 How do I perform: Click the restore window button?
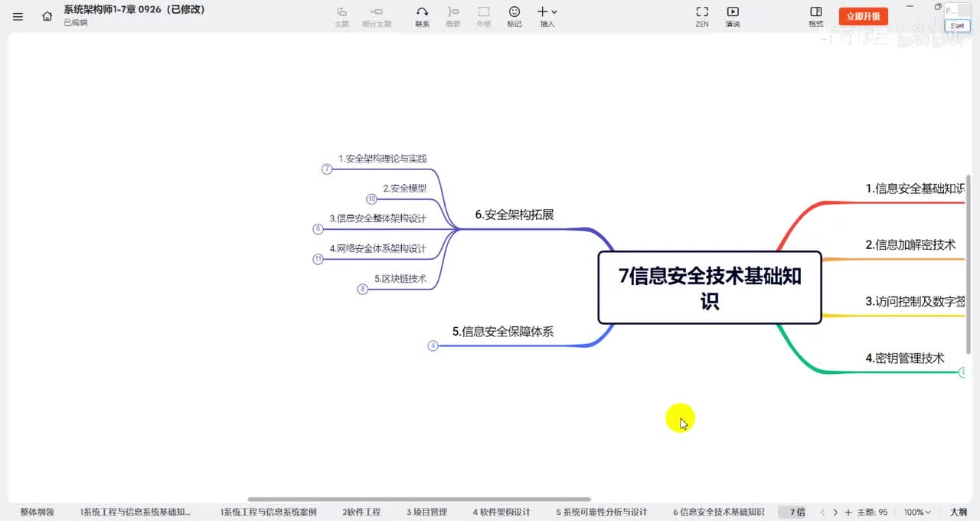click(x=938, y=7)
